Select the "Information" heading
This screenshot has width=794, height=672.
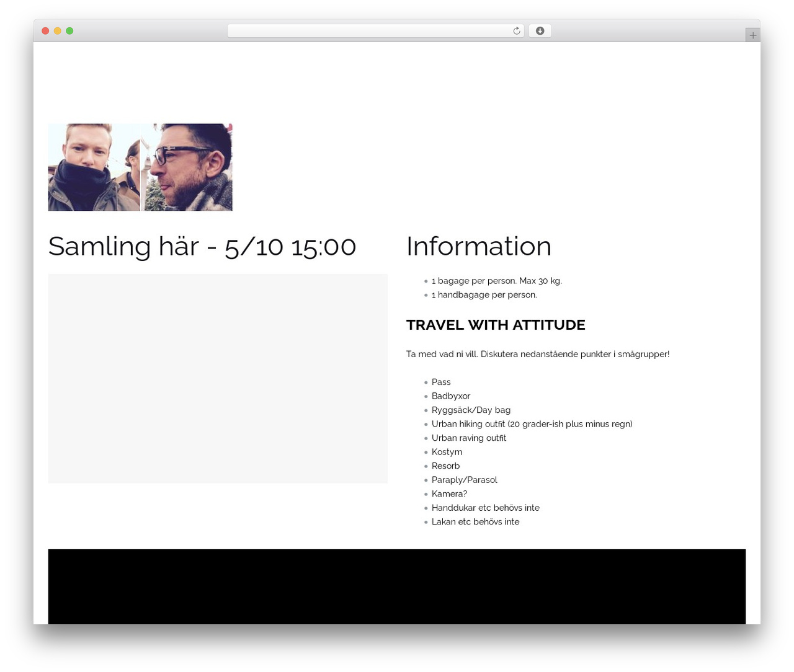[479, 246]
